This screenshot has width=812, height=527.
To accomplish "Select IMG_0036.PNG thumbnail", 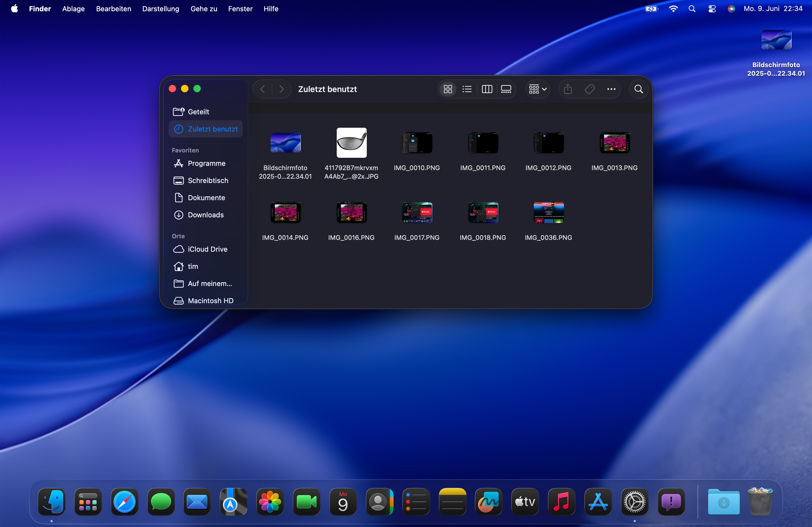I will point(549,213).
